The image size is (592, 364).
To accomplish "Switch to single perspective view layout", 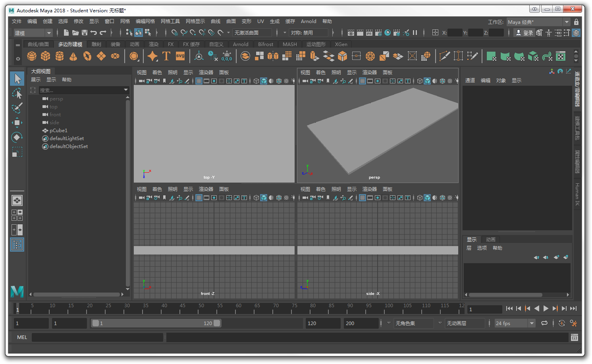I will click(17, 200).
